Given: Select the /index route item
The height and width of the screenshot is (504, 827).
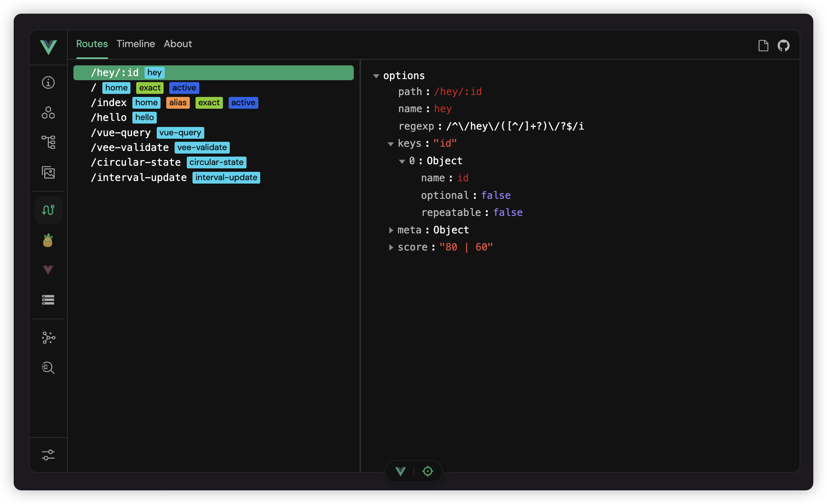Looking at the screenshot, I should pos(109,102).
